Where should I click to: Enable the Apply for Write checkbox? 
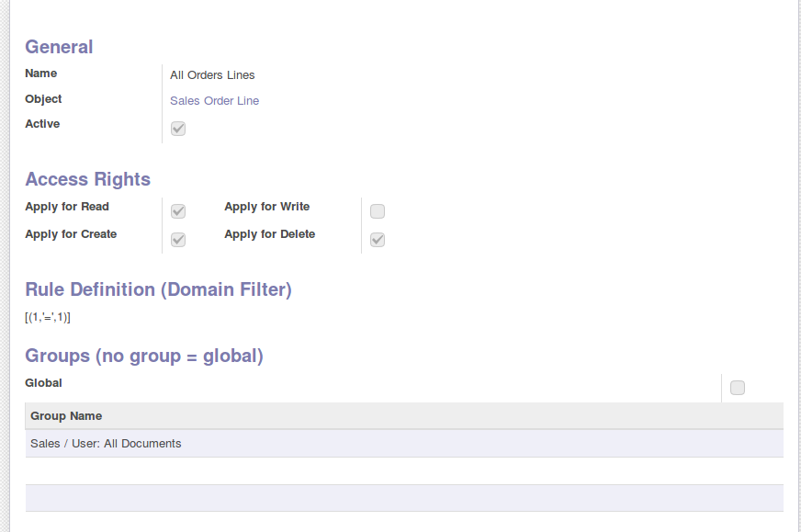click(377, 211)
